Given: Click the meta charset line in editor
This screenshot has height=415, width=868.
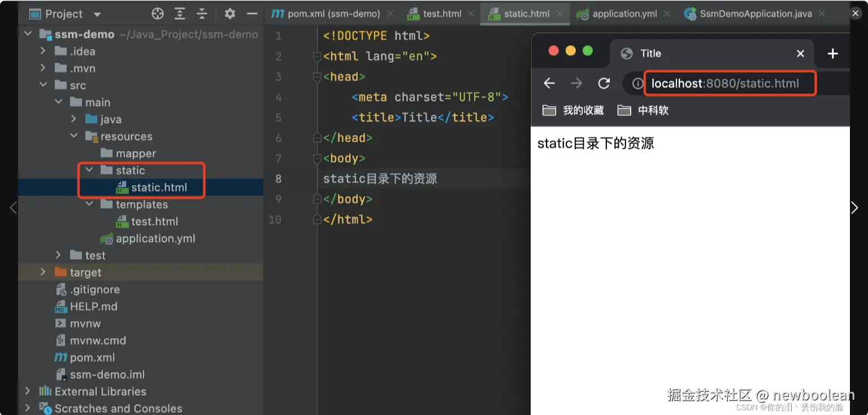Looking at the screenshot, I should click(430, 97).
